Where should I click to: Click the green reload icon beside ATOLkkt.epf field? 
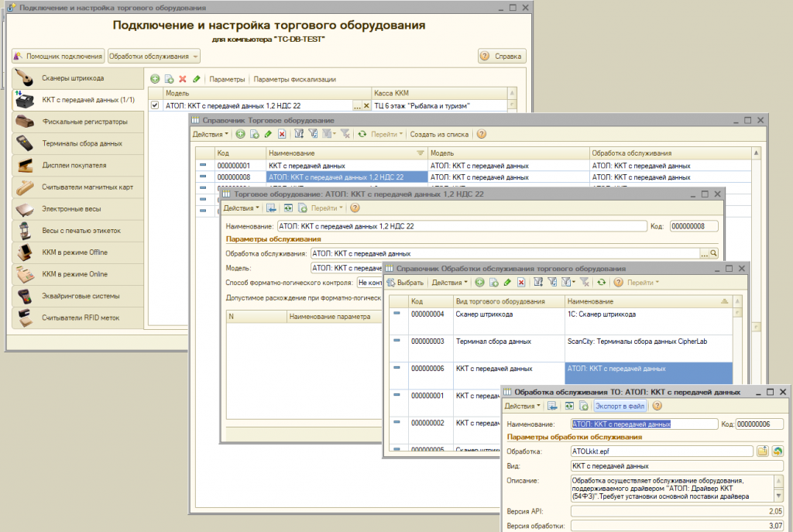tap(777, 451)
